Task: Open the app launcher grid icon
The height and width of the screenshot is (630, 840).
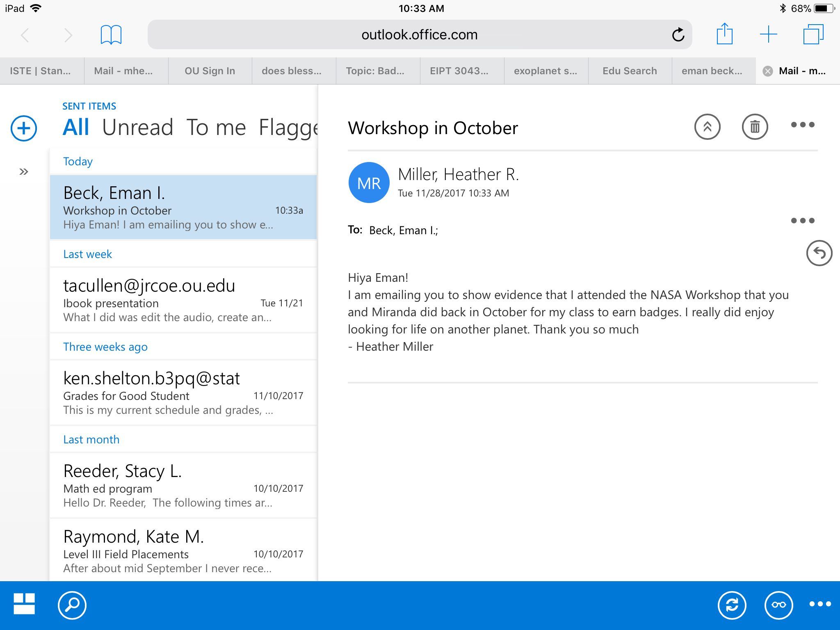Action: [24, 604]
